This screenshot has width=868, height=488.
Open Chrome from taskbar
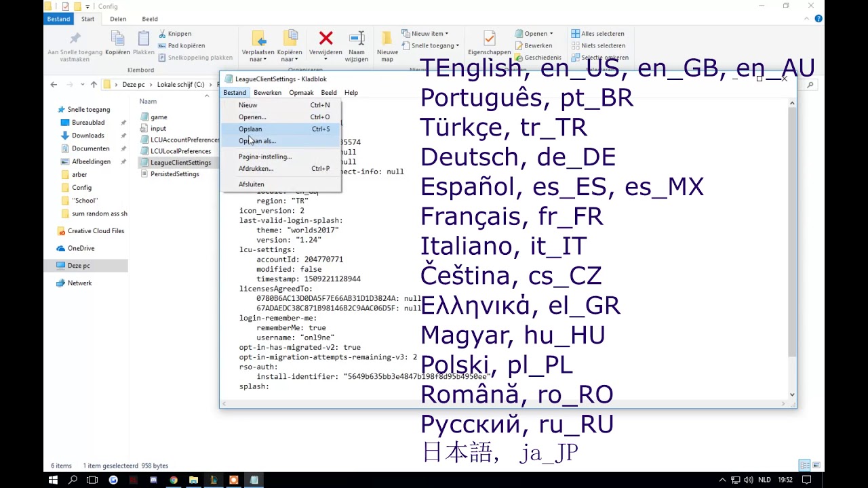pyautogui.click(x=174, y=480)
